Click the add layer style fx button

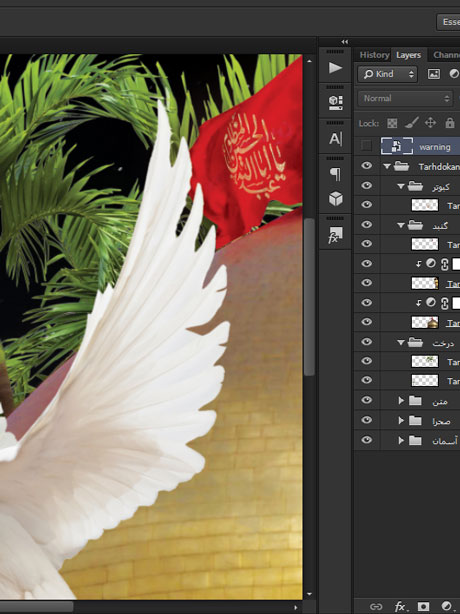(x=400, y=607)
